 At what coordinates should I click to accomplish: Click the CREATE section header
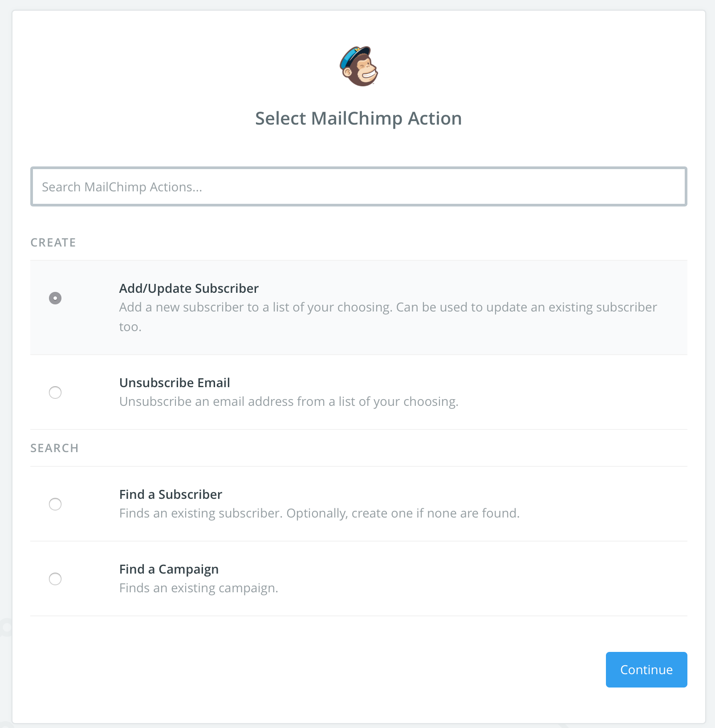click(x=53, y=243)
